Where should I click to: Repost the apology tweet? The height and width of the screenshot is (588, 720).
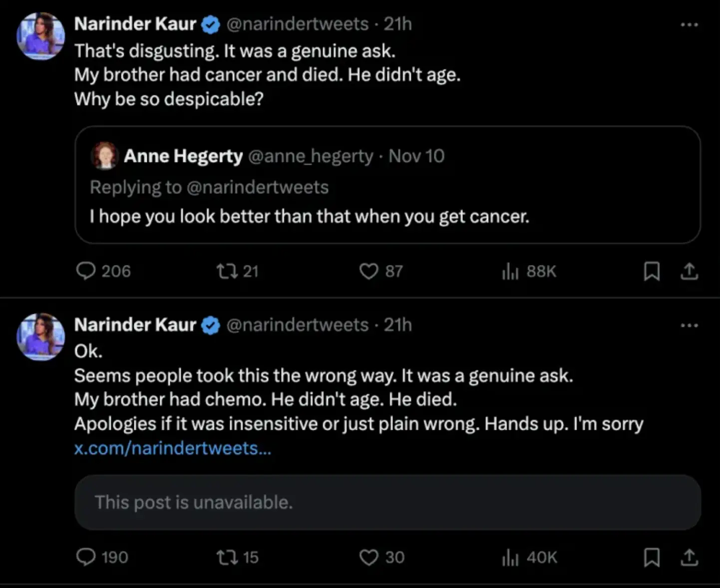coord(230,557)
